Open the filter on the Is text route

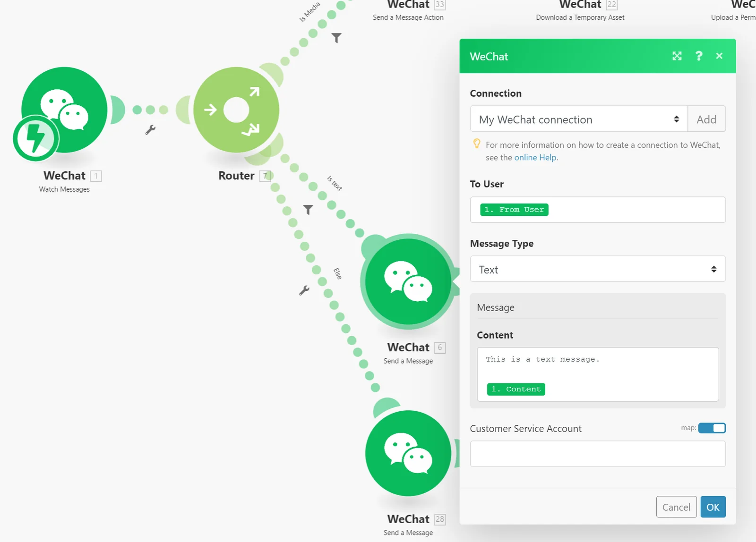308,210
